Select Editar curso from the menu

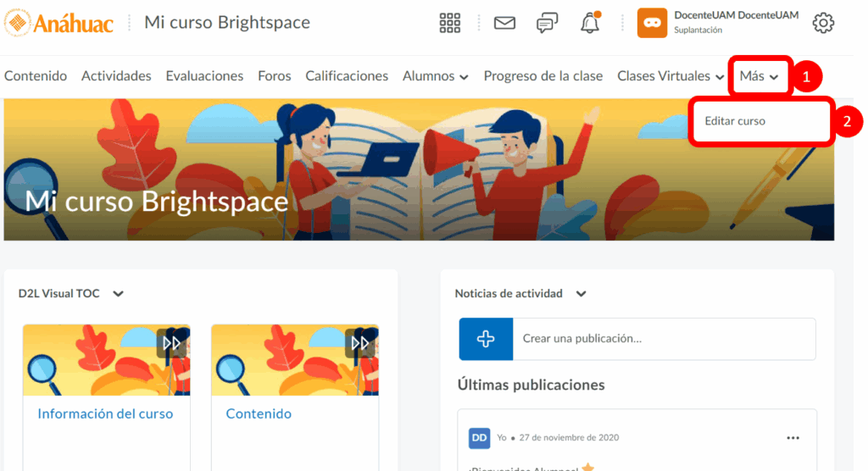(735, 121)
